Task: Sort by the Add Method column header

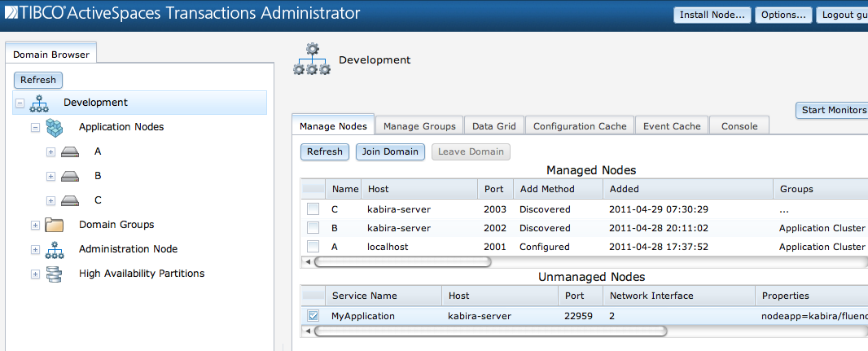Action: [x=558, y=189]
